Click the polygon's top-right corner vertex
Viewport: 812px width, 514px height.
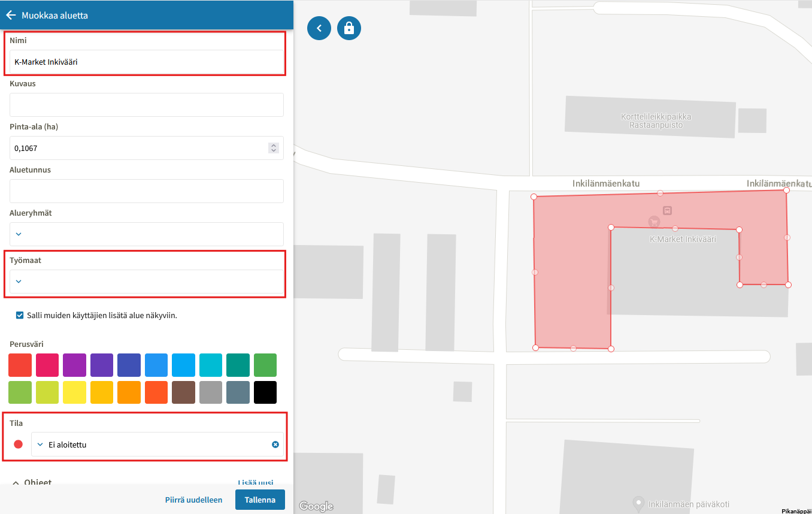click(786, 190)
